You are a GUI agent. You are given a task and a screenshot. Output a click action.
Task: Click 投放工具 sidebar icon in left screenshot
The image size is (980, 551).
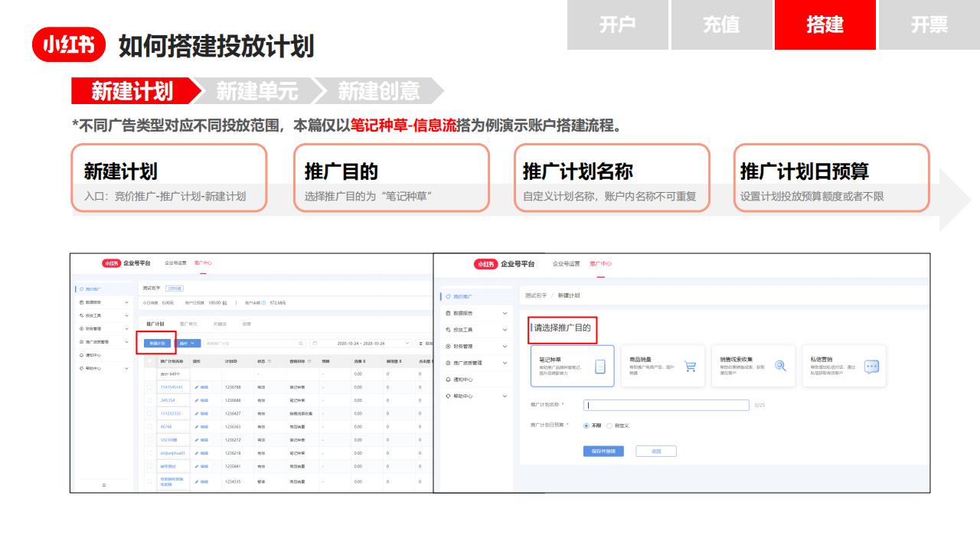(x=81, y=315)
